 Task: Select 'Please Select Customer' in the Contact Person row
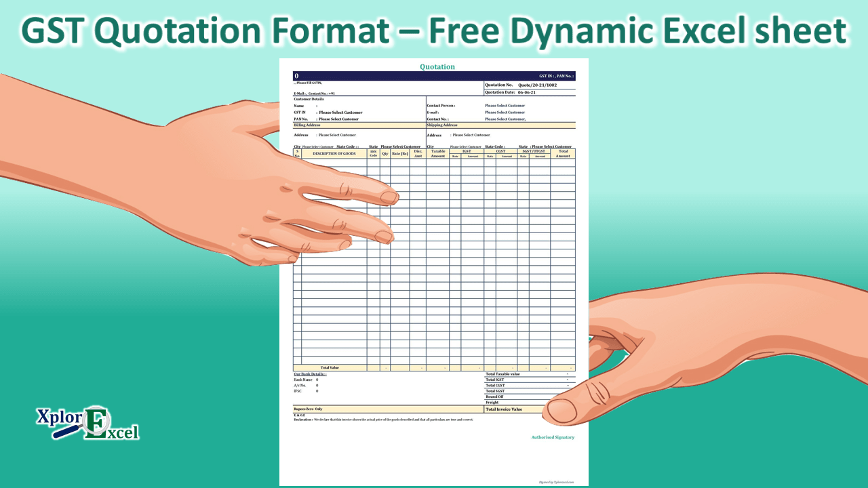coord(505,106)
